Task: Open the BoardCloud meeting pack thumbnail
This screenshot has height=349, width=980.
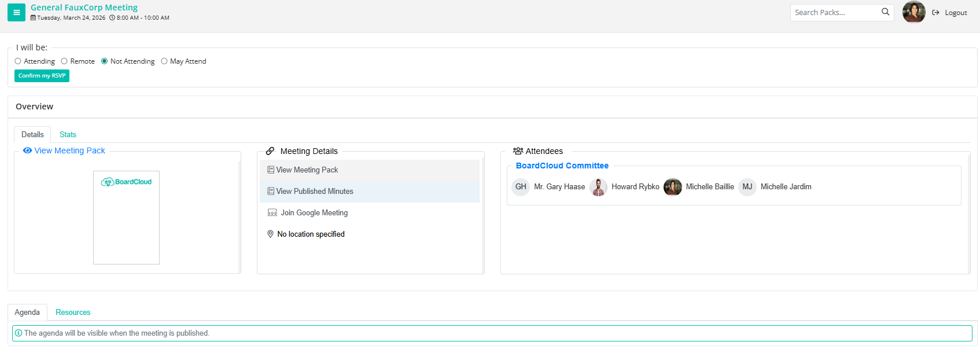Action: pyautogui.click(x=126, y=218)
